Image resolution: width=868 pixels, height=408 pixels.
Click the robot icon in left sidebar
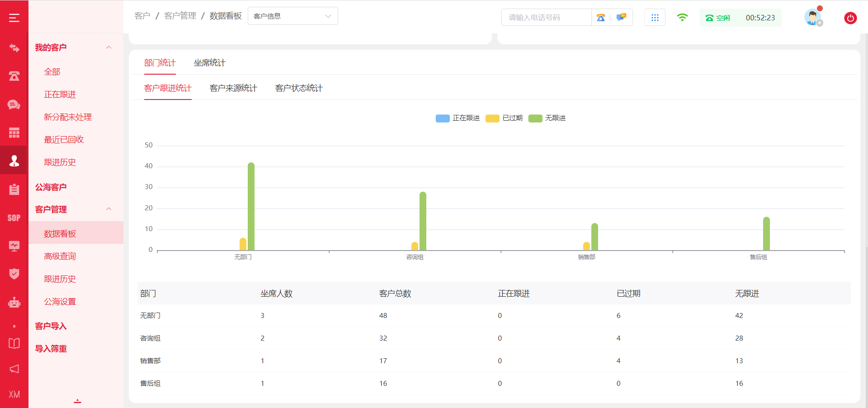point(14,302)
